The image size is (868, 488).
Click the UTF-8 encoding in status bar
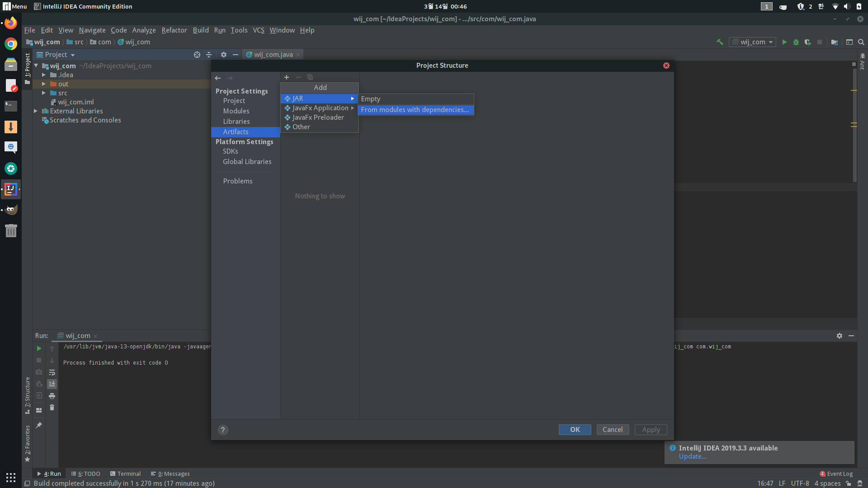(800, 483)
